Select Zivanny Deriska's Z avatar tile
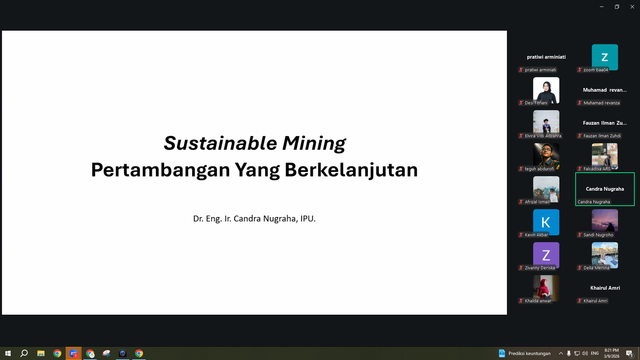The image size is (640, 360). (x=546, y=255)
